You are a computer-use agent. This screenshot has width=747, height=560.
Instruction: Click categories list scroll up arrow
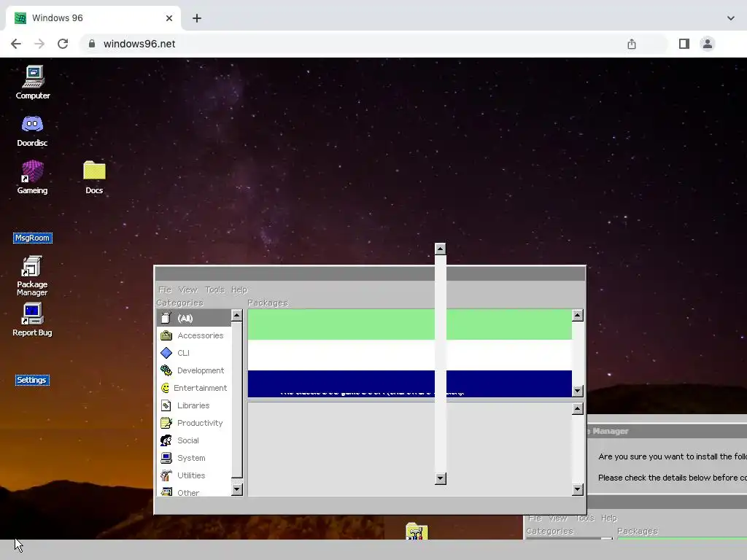click(237, 315)
